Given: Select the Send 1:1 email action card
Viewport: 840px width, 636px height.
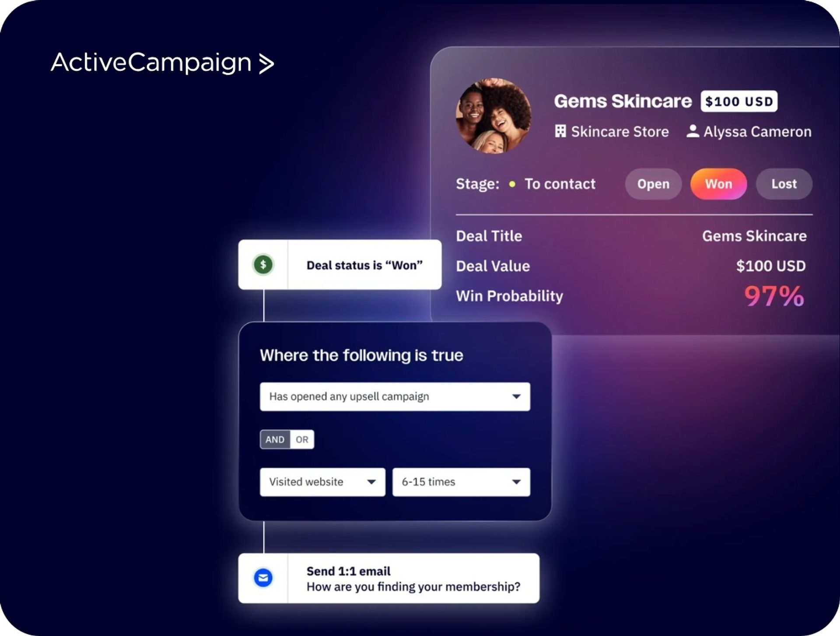Looking at the screenshot, I should [x=388, y=578].
